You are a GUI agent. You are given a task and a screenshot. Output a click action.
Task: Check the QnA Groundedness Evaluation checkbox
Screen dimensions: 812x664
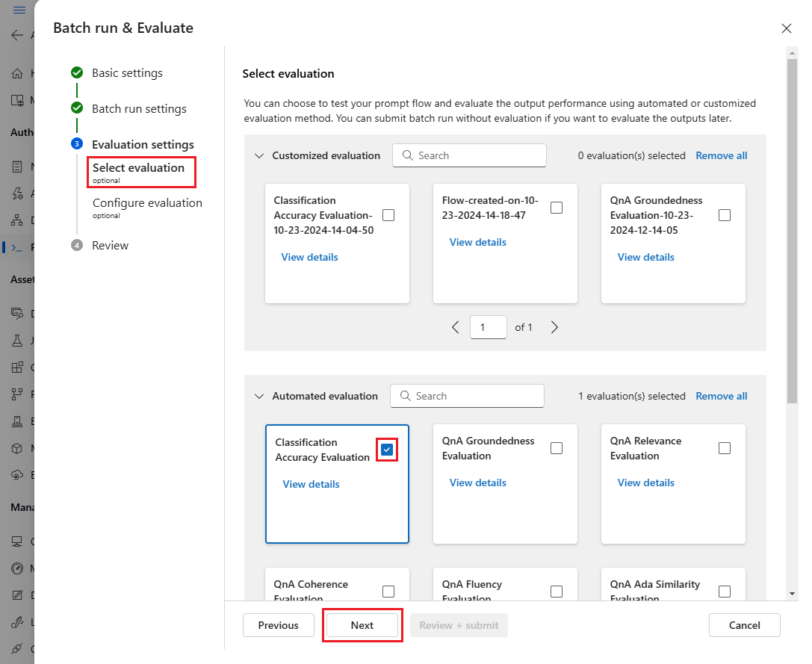pos(557,448)
